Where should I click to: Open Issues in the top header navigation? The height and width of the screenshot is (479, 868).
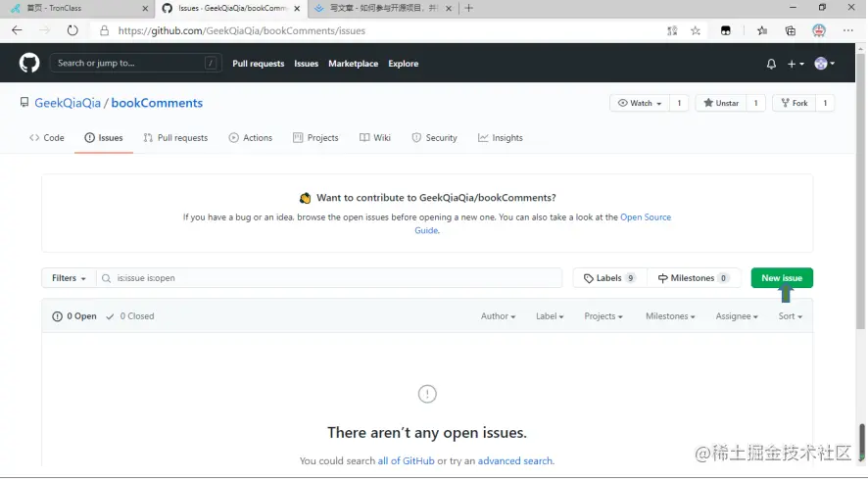point(306,64)
